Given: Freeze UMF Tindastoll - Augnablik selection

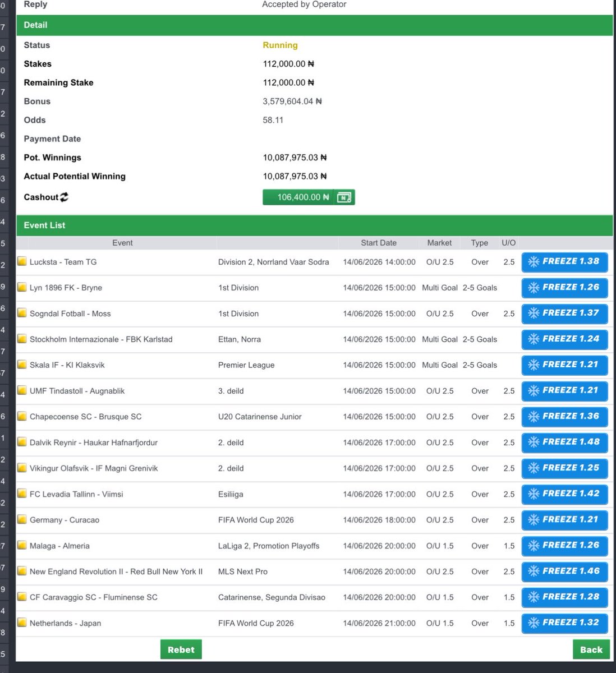Looking at the screenshot, I should (x=564, y=391).
